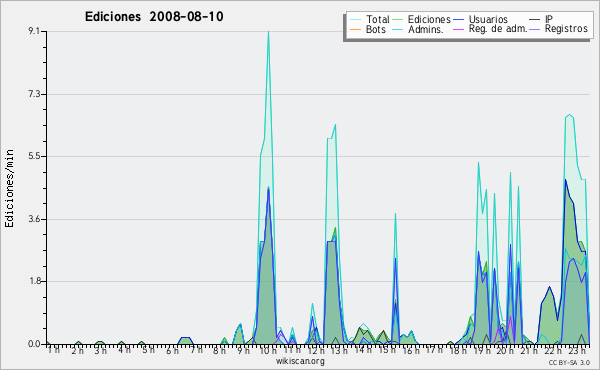600x370 pixels.
Task: Click the Total legend color line
Action: click(x=355, y=20)
